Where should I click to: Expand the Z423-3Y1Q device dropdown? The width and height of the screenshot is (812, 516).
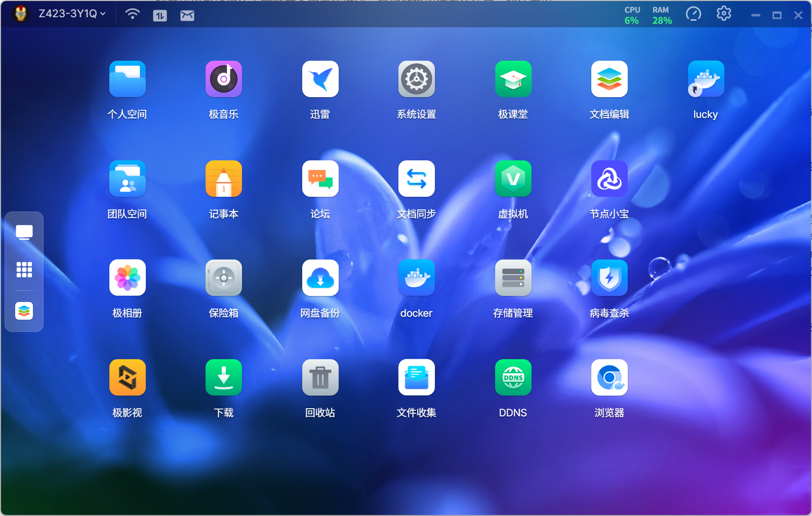tap(72, 14)
